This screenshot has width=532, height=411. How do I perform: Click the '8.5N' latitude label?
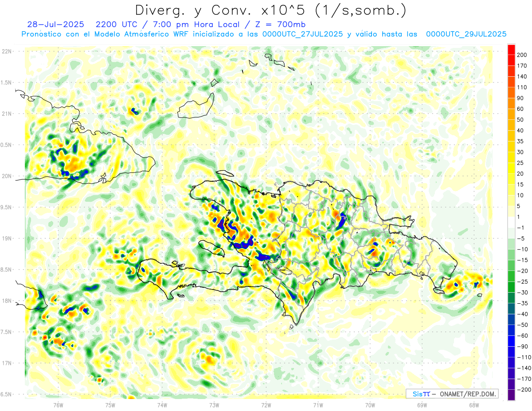pyautogui.click(x=7, y=270)
